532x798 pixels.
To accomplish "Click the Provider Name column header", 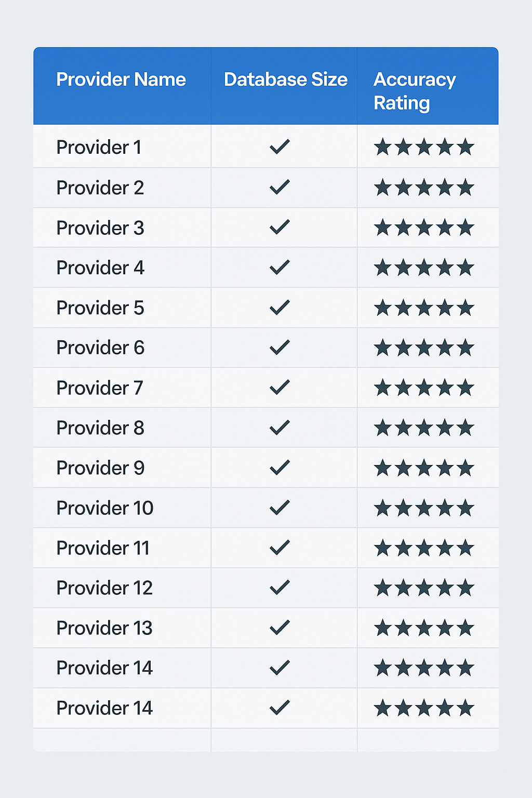I will pos(121,79).
